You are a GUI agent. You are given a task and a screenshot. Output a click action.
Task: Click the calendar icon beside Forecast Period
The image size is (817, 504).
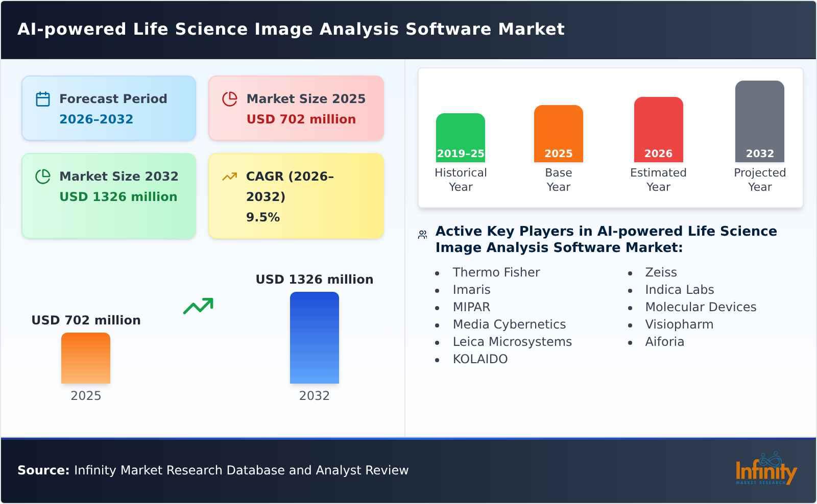pos(43,98)
